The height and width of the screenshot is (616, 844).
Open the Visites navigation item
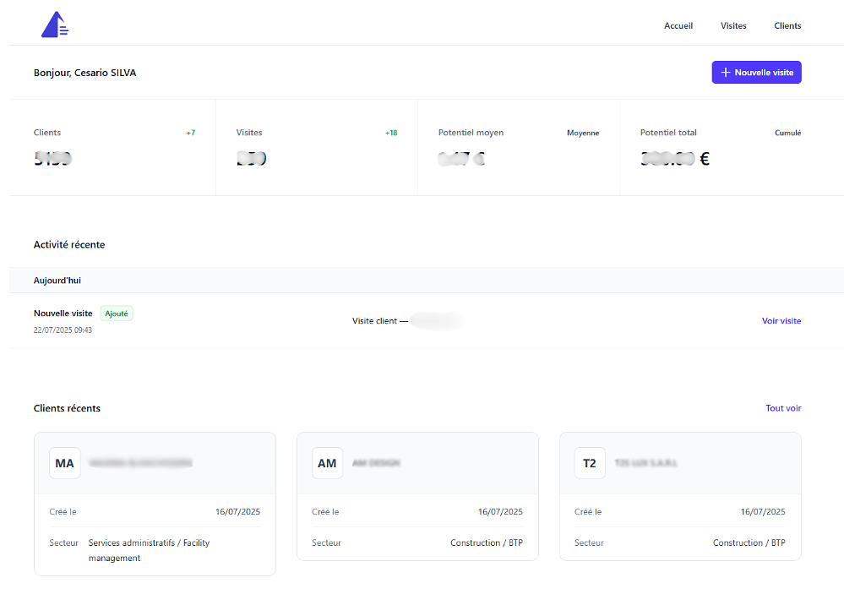733,25
